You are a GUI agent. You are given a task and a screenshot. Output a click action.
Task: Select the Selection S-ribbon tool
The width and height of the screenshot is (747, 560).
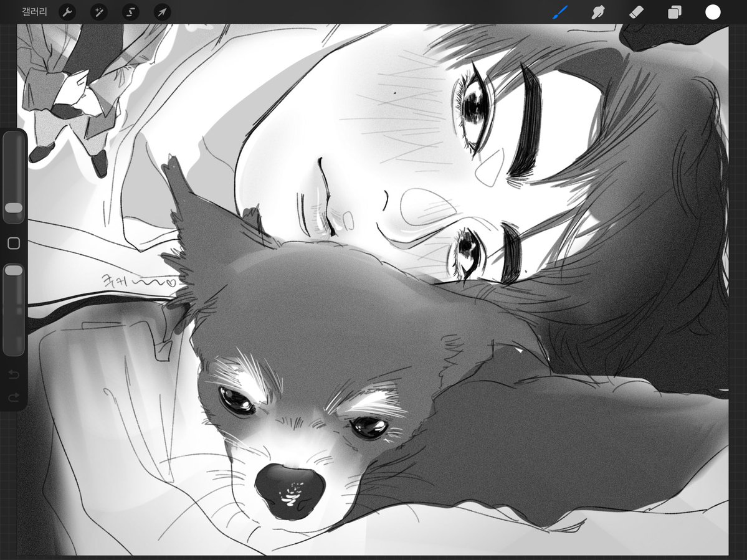click(x=131, y=12)
